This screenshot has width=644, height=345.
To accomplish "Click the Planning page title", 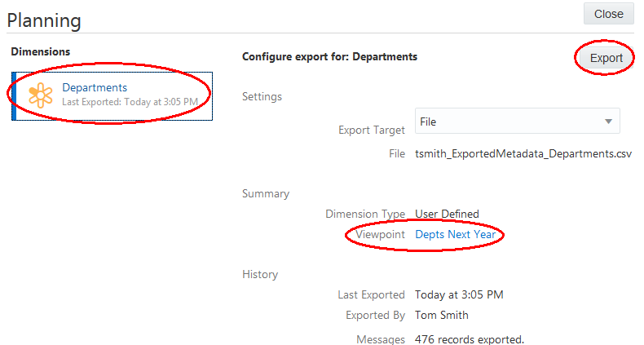I will point(46,19).
